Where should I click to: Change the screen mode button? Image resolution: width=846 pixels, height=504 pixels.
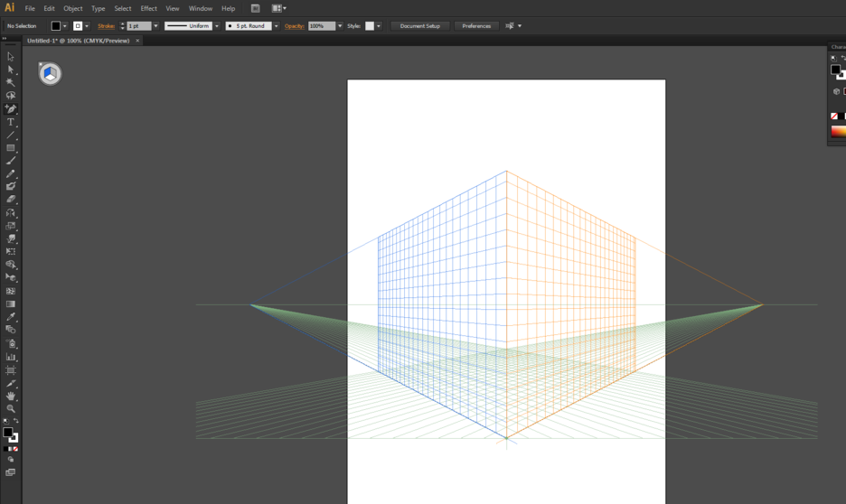click(x=10, y=472)
